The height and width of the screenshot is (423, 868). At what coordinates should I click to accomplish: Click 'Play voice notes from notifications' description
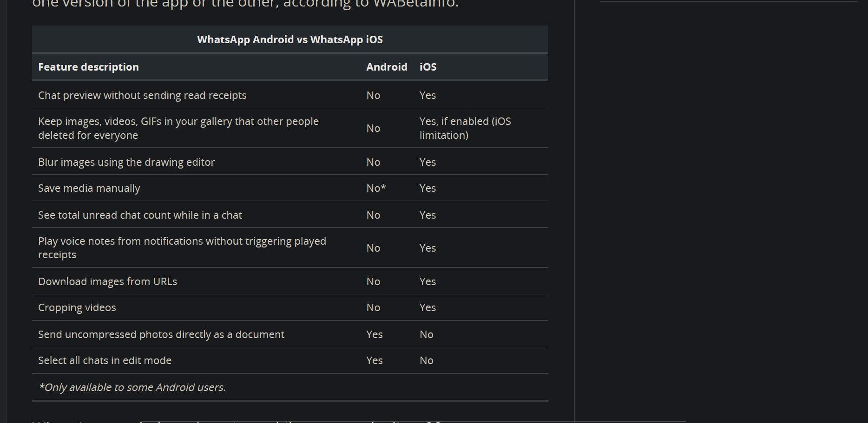[x=182, y=247]
